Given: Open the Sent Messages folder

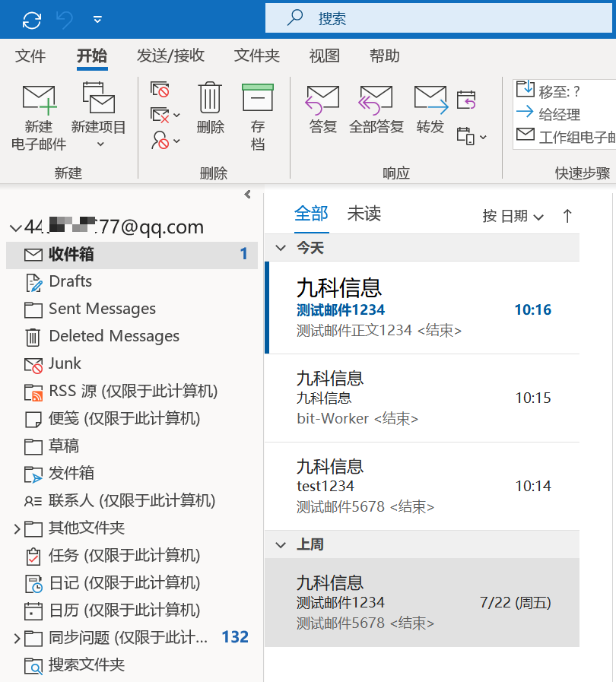Looking at the screenshot, I should (102, 309).
